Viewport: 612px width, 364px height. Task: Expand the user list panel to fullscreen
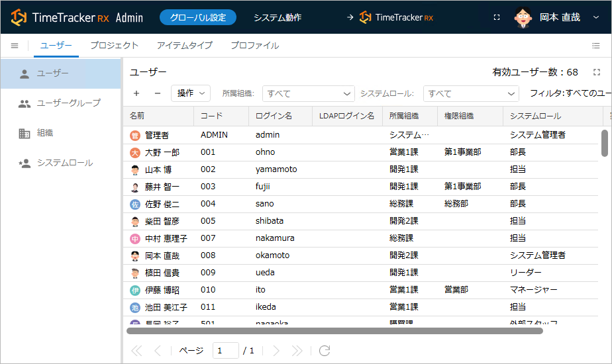tap(597, 72)
